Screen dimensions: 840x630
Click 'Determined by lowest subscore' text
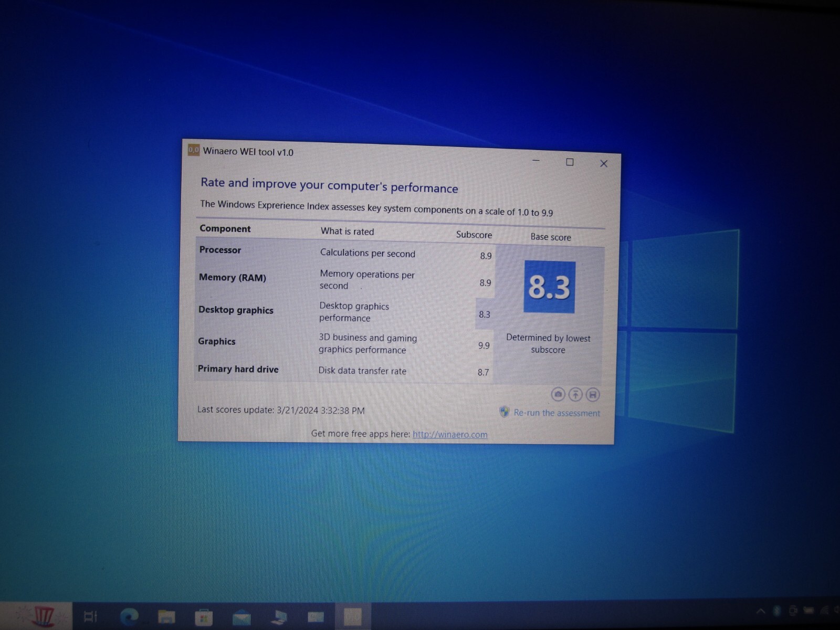tap(548, 344)
